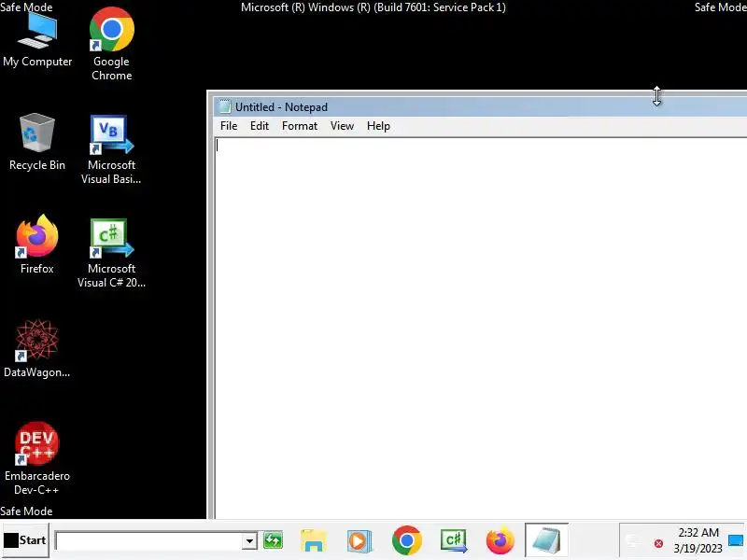Click the Start button
The width and height of the screenshot is (747, 560).
(25, 540)
